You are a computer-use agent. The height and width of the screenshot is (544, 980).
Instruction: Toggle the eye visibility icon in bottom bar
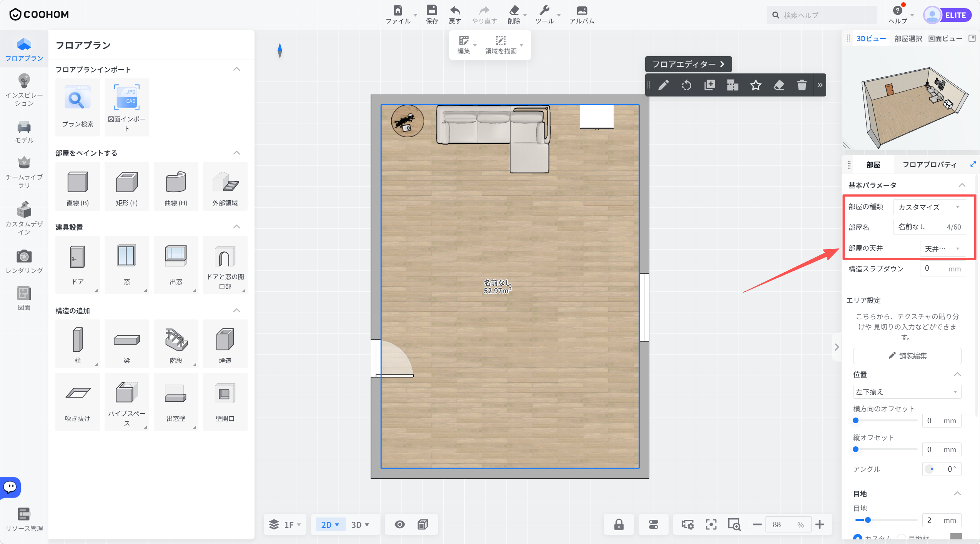pyautogui.click(x=400, y=524)
